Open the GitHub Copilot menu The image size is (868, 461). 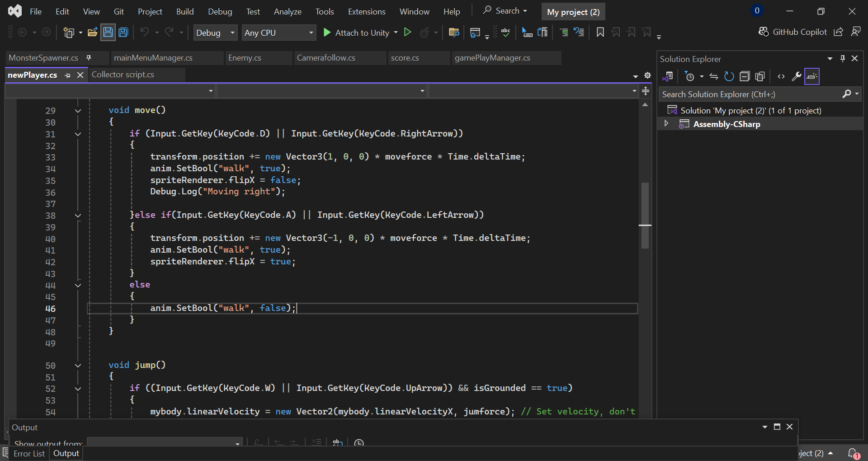coord(793,32)
